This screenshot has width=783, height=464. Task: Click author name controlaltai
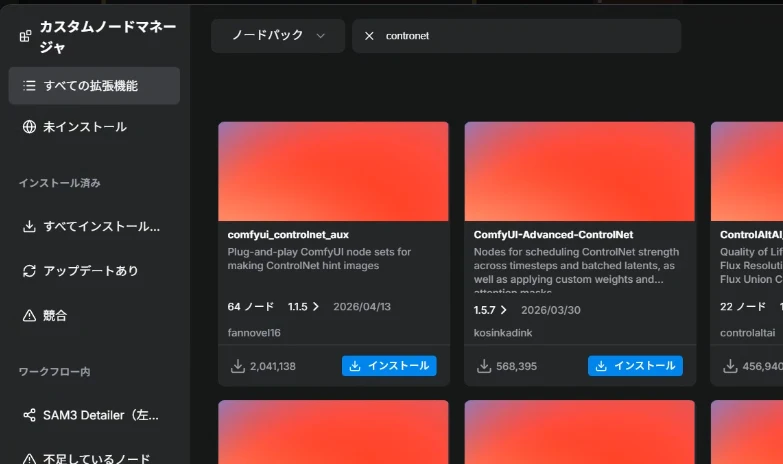coord(748,333)
